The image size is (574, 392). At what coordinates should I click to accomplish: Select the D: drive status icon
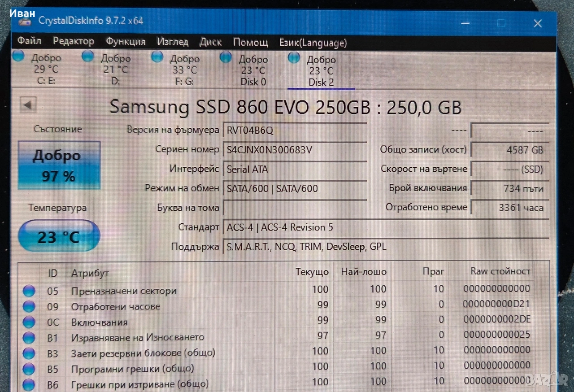[x=88, y=56]
